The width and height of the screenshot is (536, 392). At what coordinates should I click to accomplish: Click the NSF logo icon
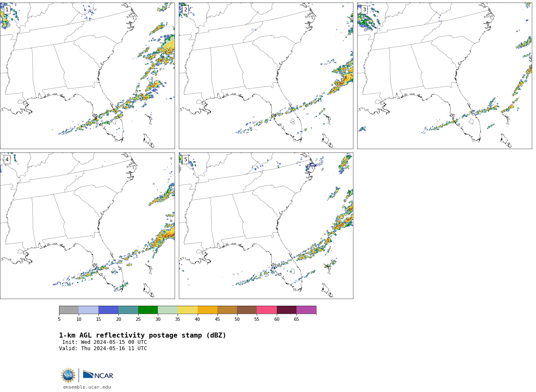coord(68,375)
